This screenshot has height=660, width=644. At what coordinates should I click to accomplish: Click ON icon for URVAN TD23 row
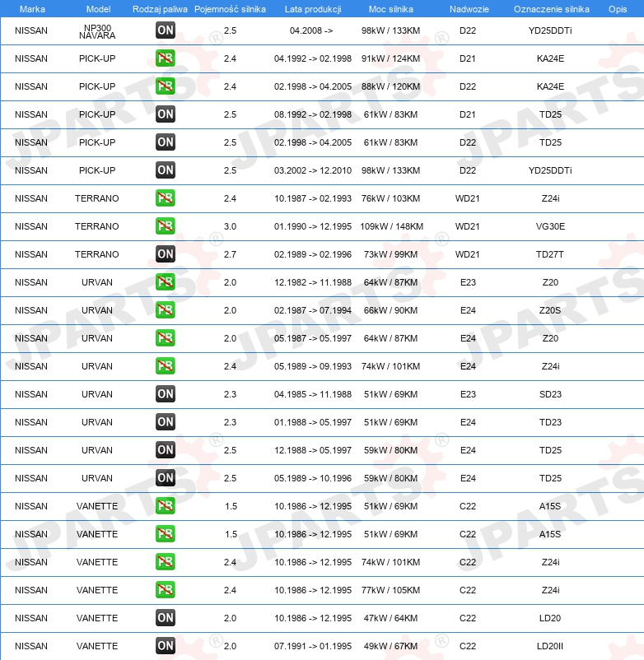click(x=165, y=422)
